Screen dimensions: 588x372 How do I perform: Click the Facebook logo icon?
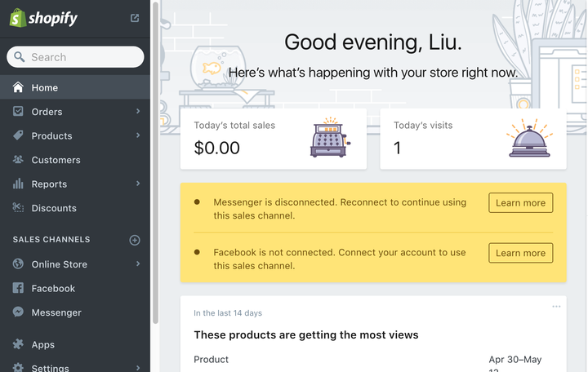18,288
